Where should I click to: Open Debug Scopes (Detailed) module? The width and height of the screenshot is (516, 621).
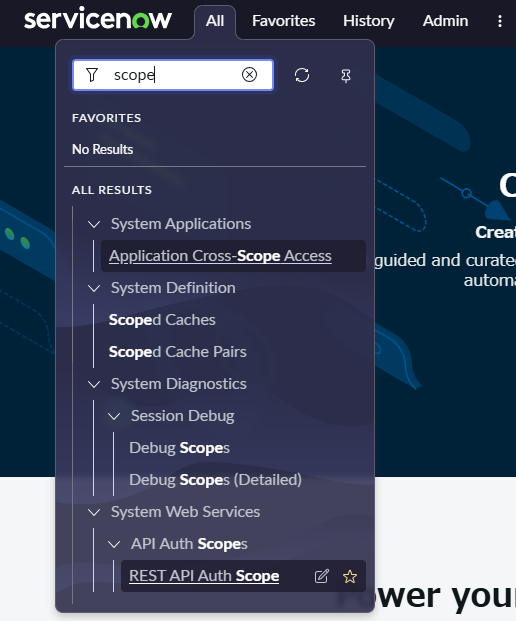[x=215, y=480]
